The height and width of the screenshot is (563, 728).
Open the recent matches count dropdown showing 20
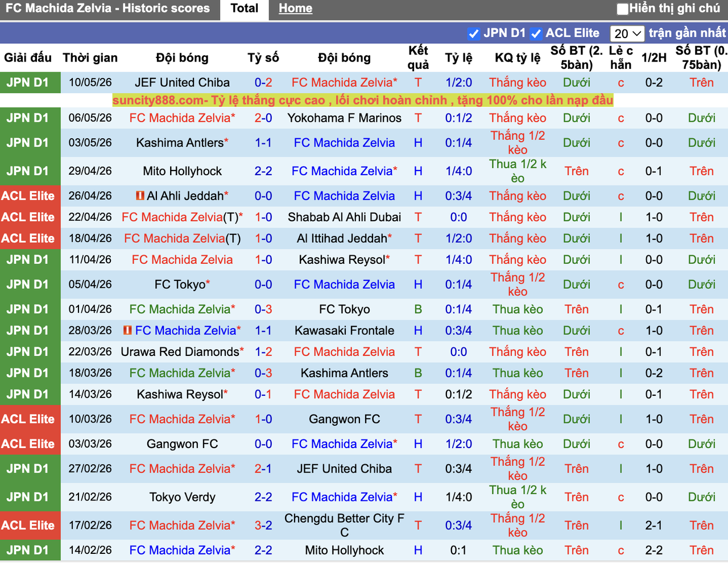click(x=627, y=34)
